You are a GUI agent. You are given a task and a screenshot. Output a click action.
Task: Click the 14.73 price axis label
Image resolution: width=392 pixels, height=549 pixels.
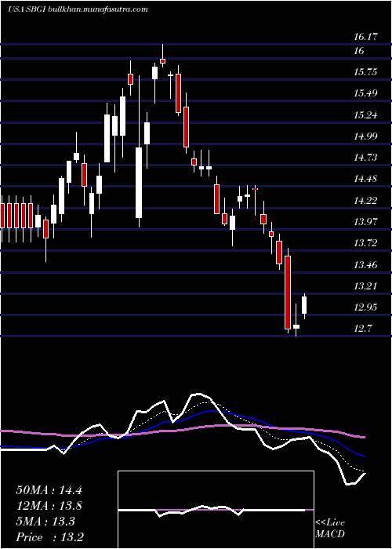pyautogui.click(x=365, y=158)
